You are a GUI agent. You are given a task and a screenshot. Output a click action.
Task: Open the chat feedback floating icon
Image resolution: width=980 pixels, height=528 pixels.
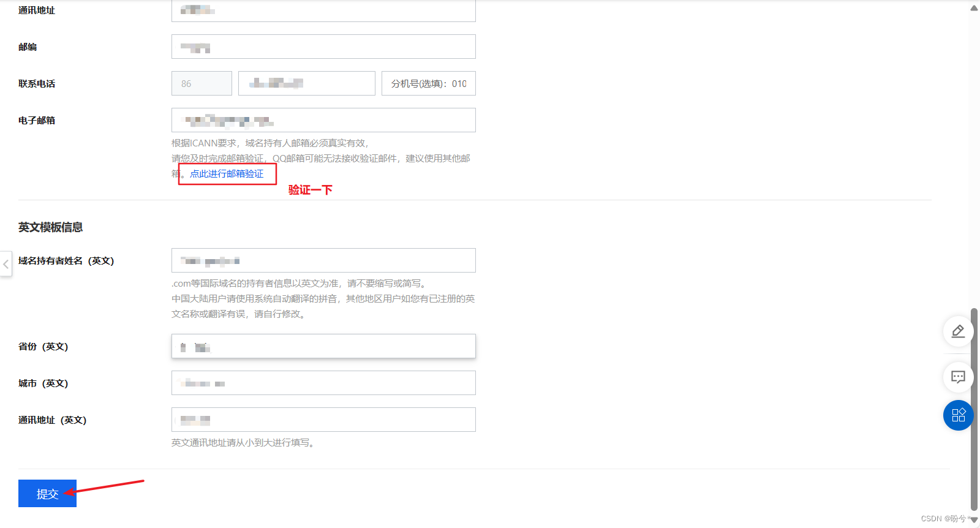pyautogui.click(x=958, y=377)
